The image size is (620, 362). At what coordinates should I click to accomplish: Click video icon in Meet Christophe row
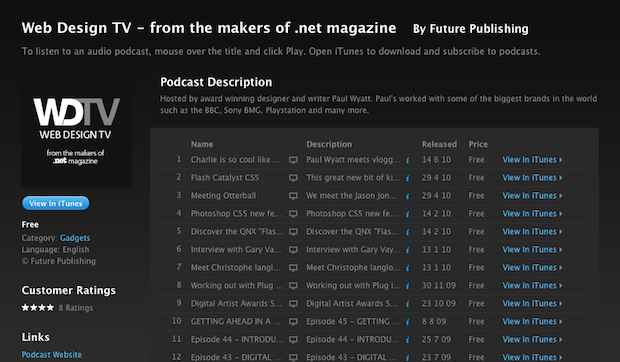tap(293, 268)
